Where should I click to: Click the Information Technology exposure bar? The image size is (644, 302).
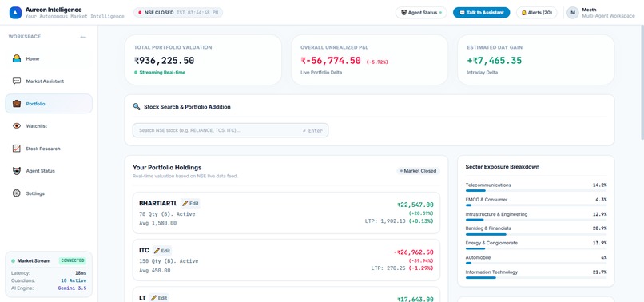coord(536,278)
